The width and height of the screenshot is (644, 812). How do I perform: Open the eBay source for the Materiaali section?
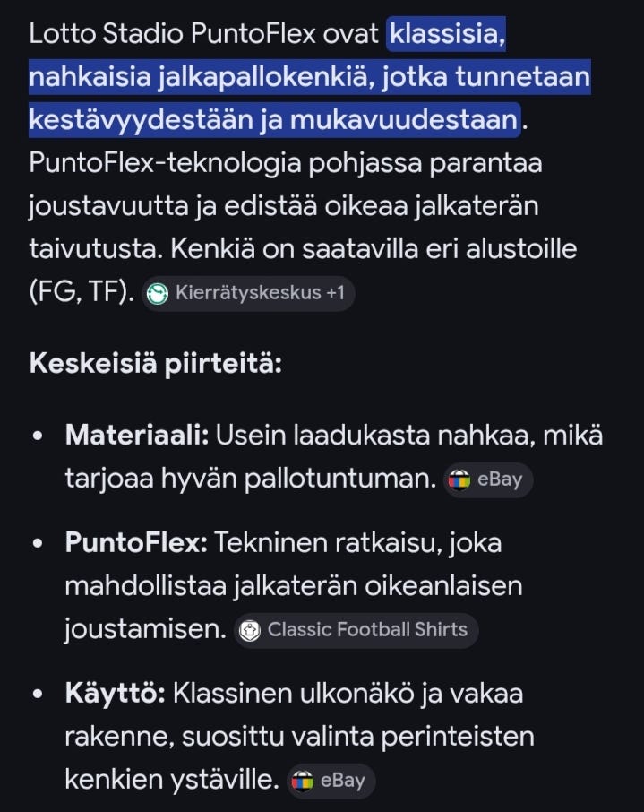[487, 479]
